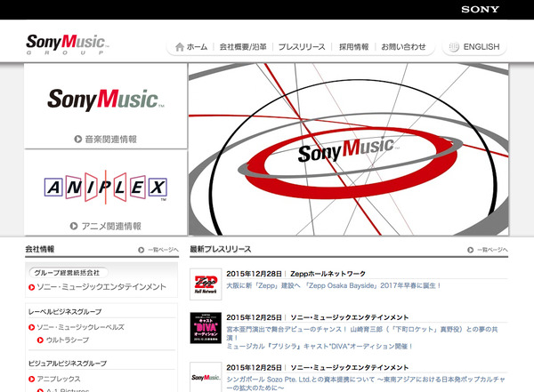Click the Sony Music Group header logo
534x392 pixels.
pos(68,44)
